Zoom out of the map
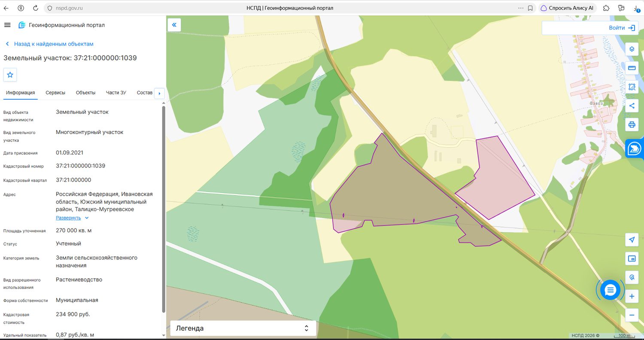Screen dimensions: 644x340 coord(632,315)
